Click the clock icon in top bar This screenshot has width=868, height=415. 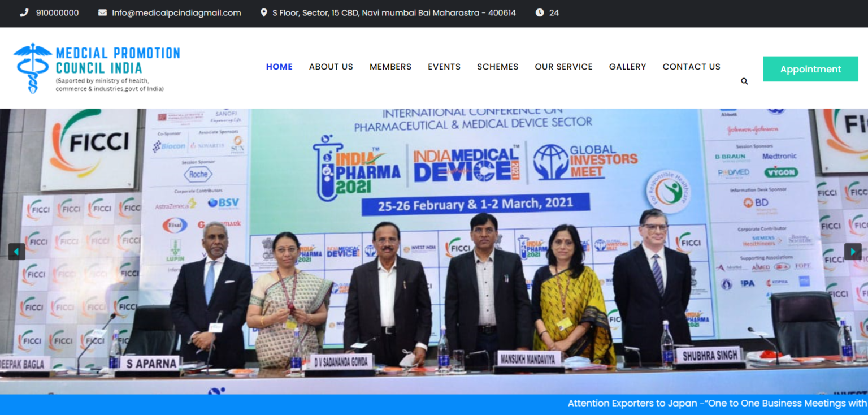(540, 12)
